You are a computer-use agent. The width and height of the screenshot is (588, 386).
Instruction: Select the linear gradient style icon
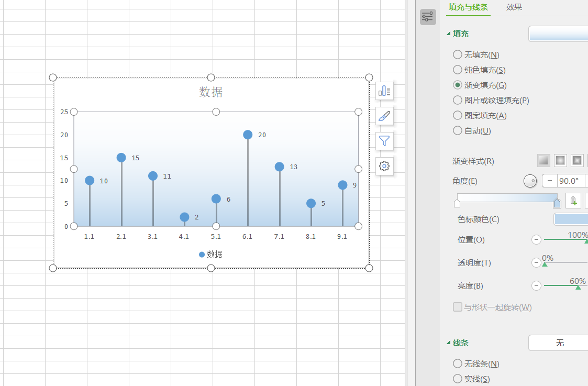click(544, 160)
